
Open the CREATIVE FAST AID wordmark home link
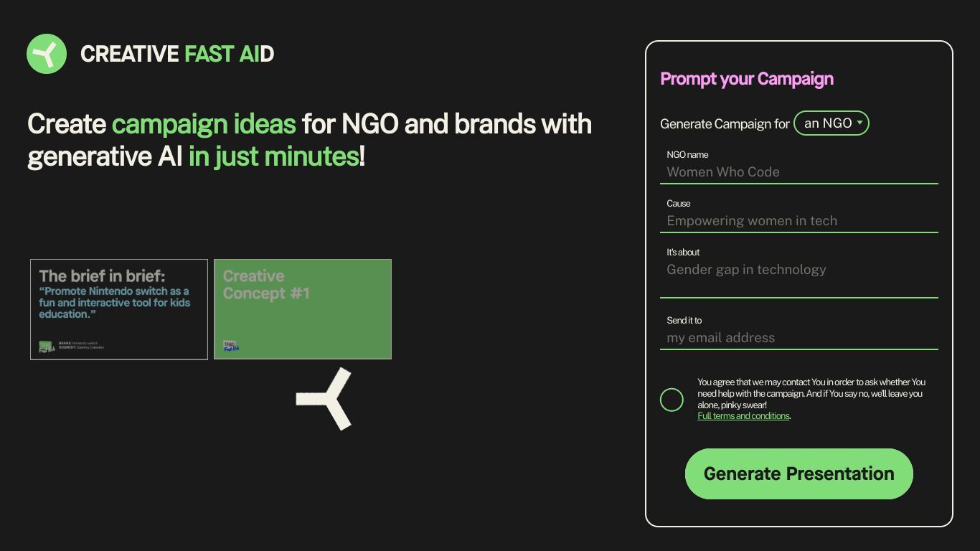coord(177,54)
